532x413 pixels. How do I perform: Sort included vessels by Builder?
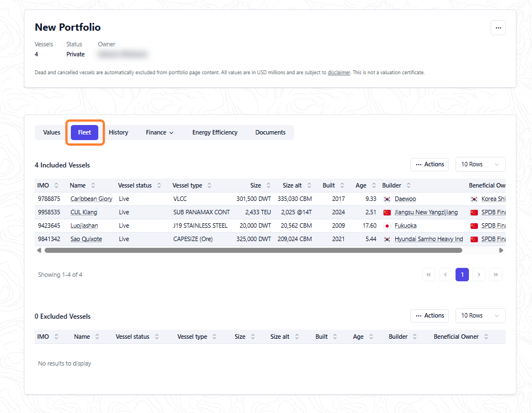pos(409,185)
